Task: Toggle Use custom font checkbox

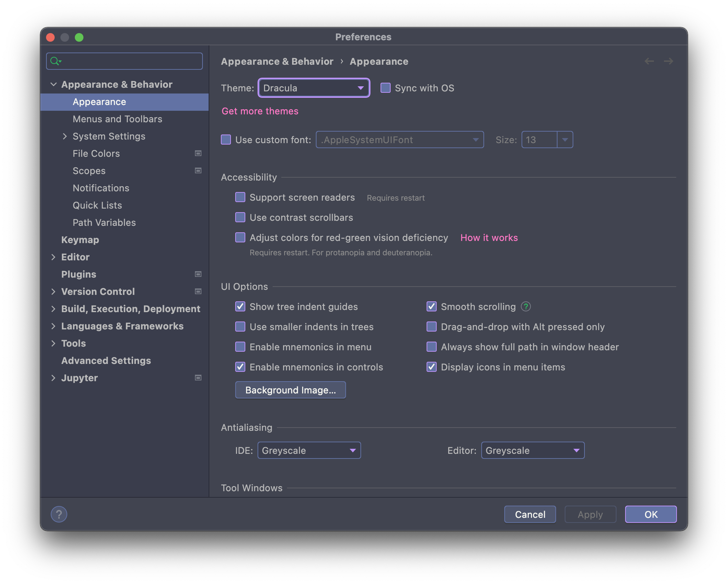Action: tap(226, 140)
